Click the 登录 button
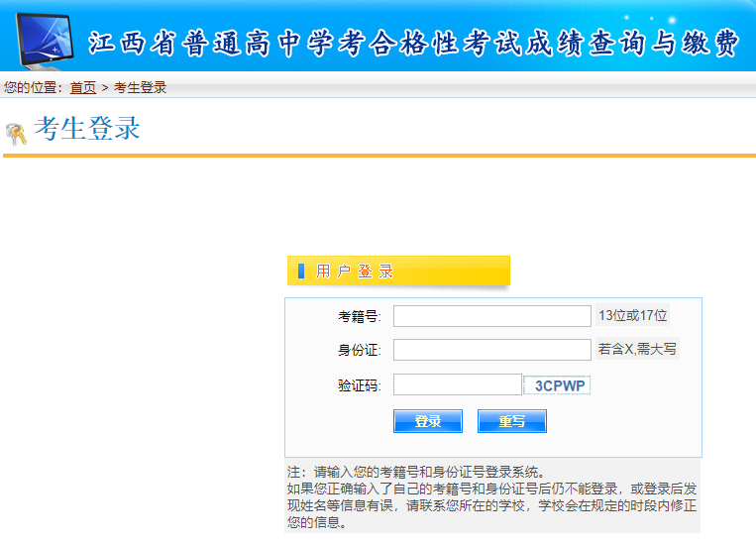 428,421
